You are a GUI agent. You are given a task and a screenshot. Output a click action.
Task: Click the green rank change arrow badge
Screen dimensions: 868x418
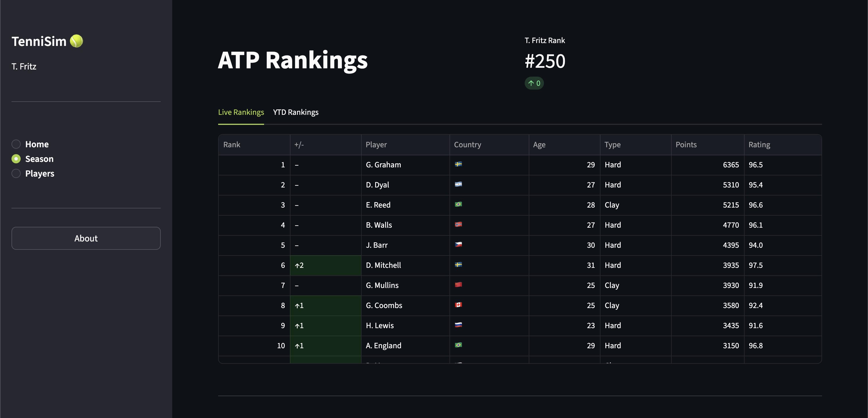534,83
